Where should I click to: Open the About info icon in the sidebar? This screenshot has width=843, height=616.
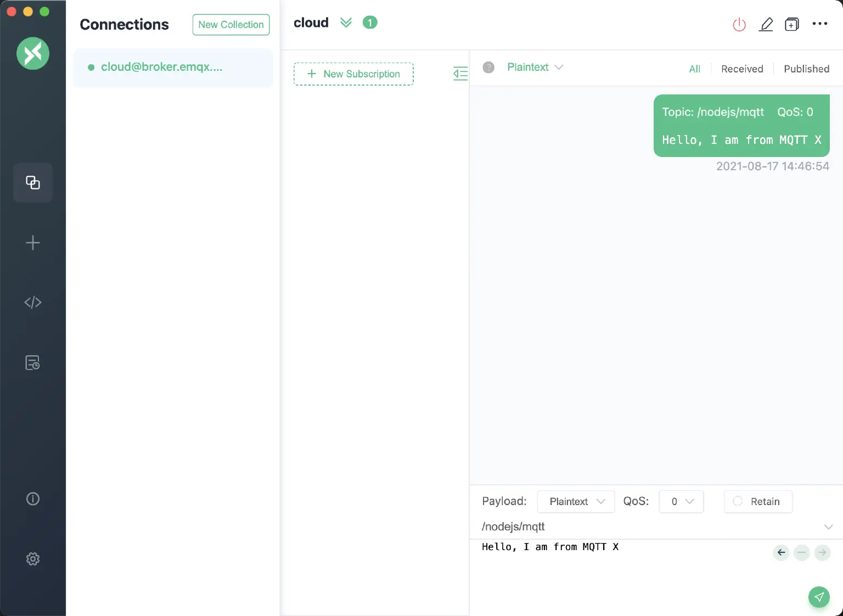click(x=33, y=499)
